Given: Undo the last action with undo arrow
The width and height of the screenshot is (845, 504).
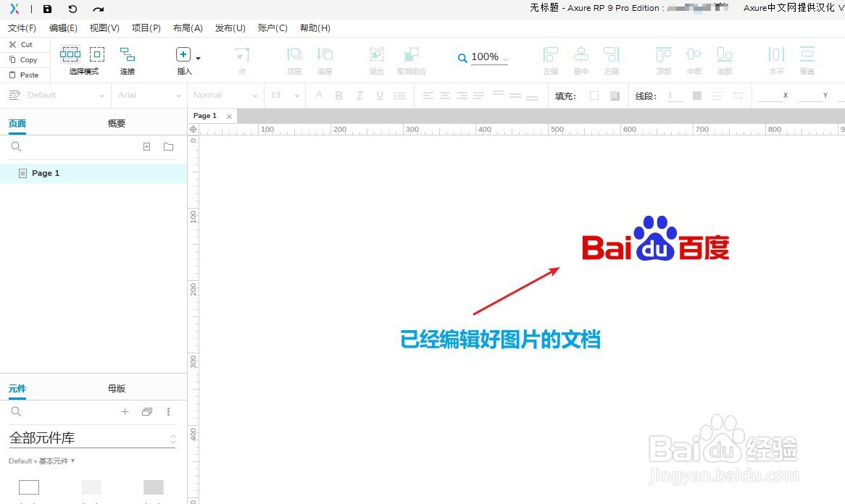Looking at the screenshot, I should pyautogui.click(x=72, y=9).
